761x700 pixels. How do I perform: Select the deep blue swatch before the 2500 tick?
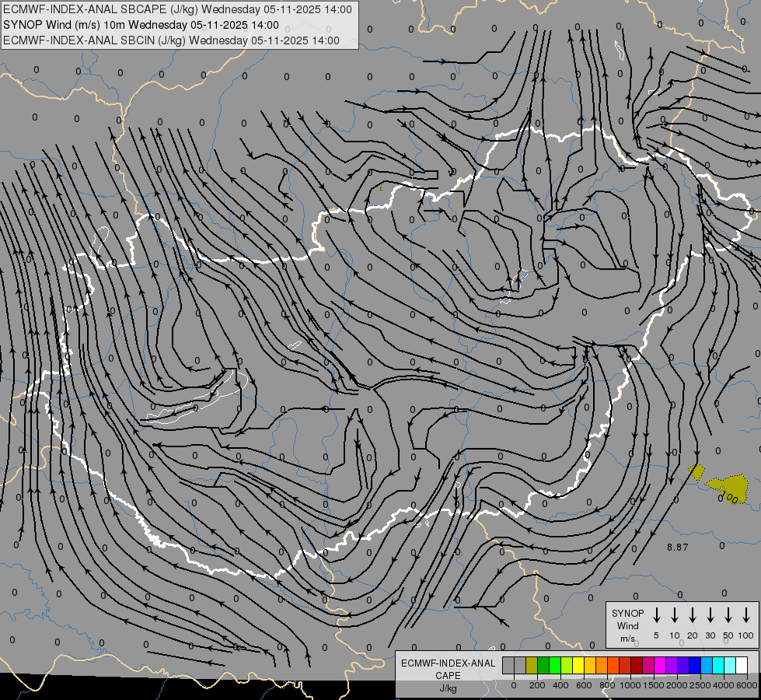click(x=695, y=665)
